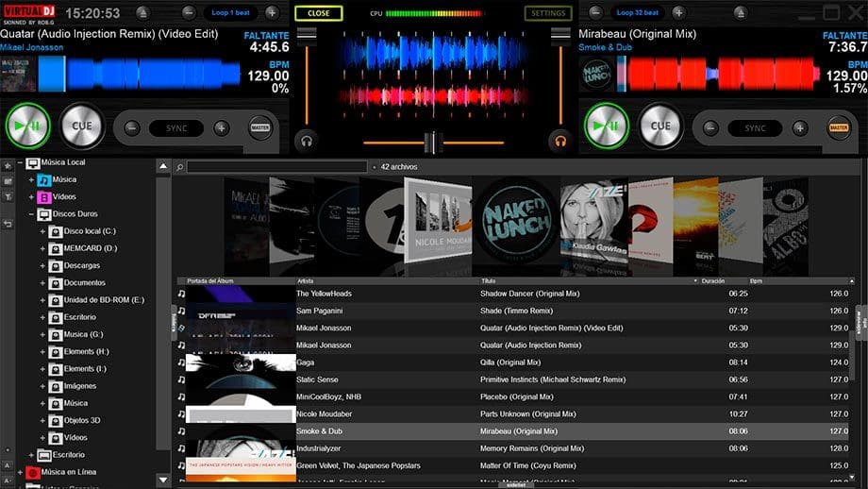
Task: Expand the Música en Línea node
Action: click(x=20, y=472)
